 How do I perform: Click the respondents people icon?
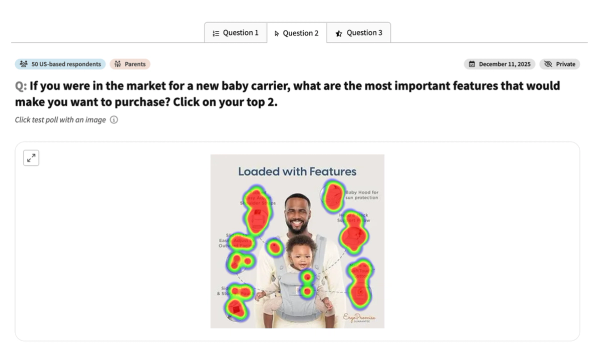point(23,64)
